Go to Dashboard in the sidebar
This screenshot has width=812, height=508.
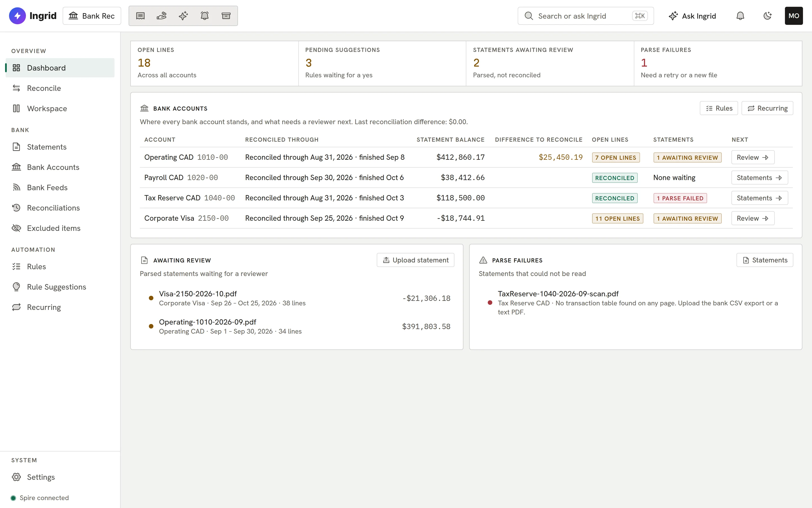pyautogui.click(x=60, y=68)
